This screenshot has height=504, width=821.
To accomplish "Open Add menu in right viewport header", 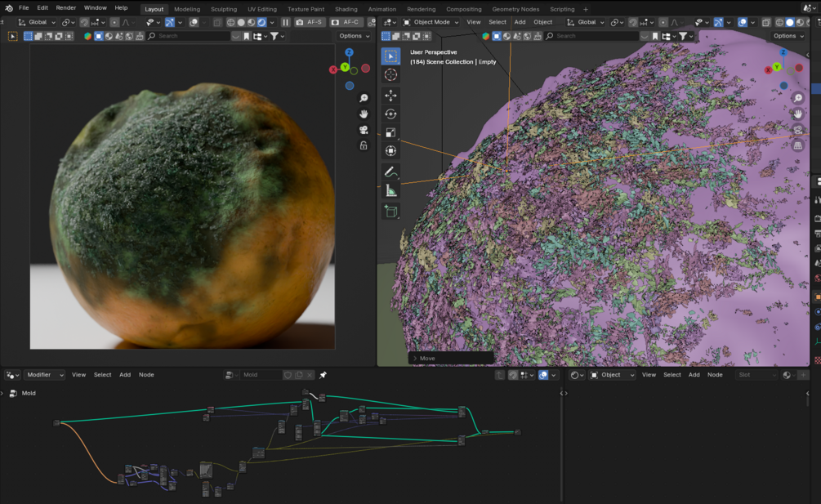I will [520, 22].
